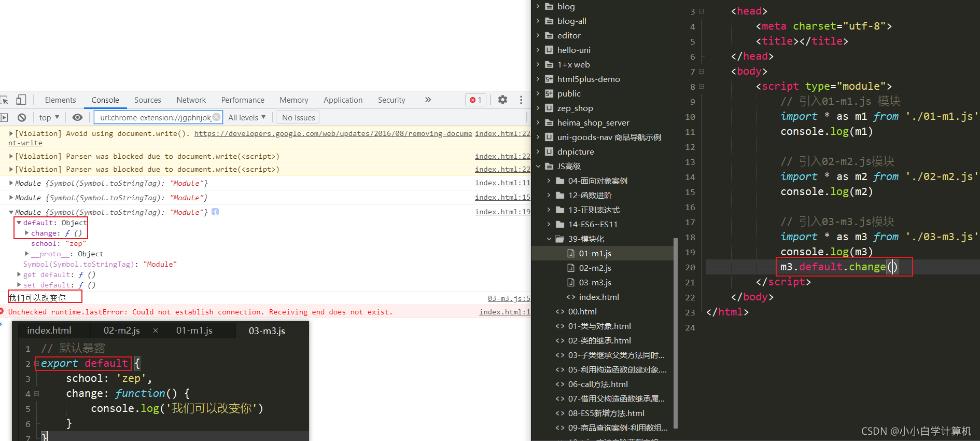Fold export default block on line 2
The width and height of the screenshot is (980, 441).
[x=37, y=363]
